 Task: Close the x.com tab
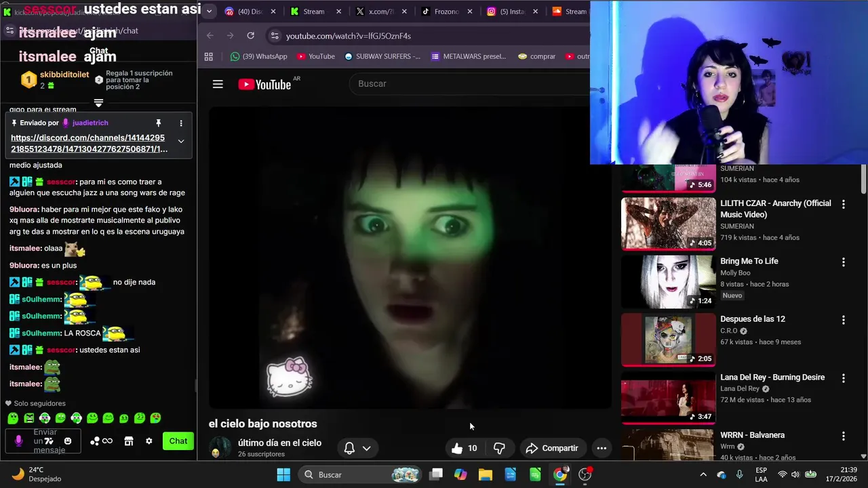(x=404, y=12)
